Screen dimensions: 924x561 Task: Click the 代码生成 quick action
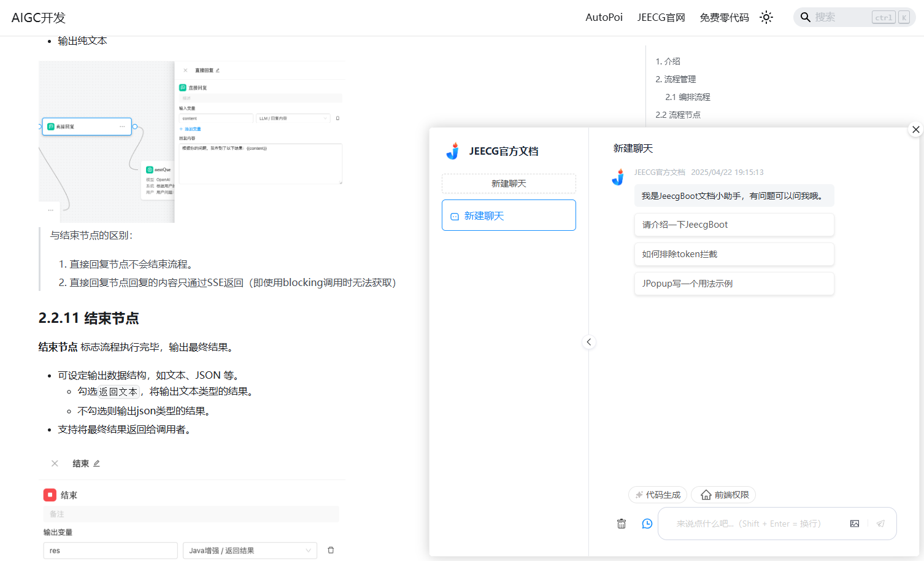(658, 495)
